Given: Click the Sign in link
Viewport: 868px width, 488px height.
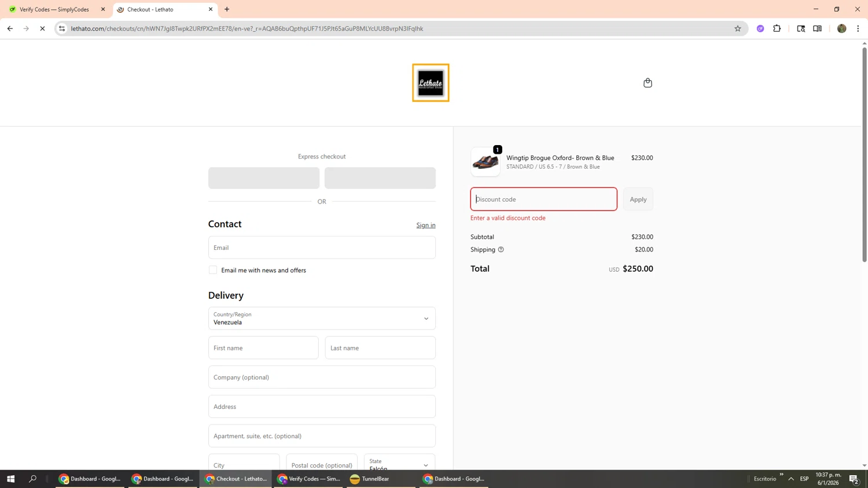Looking at the screenshot, I should point(426,225).
